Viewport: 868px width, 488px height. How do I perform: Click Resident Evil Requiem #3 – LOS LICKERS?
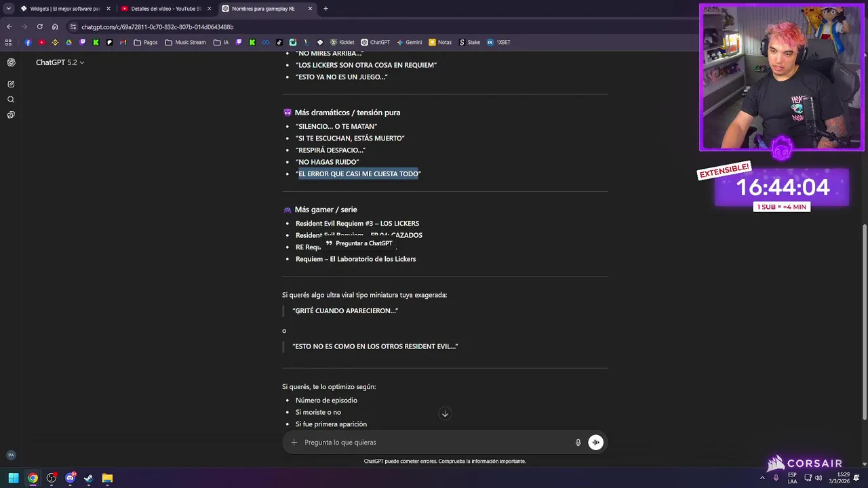[x=357, y=224]
